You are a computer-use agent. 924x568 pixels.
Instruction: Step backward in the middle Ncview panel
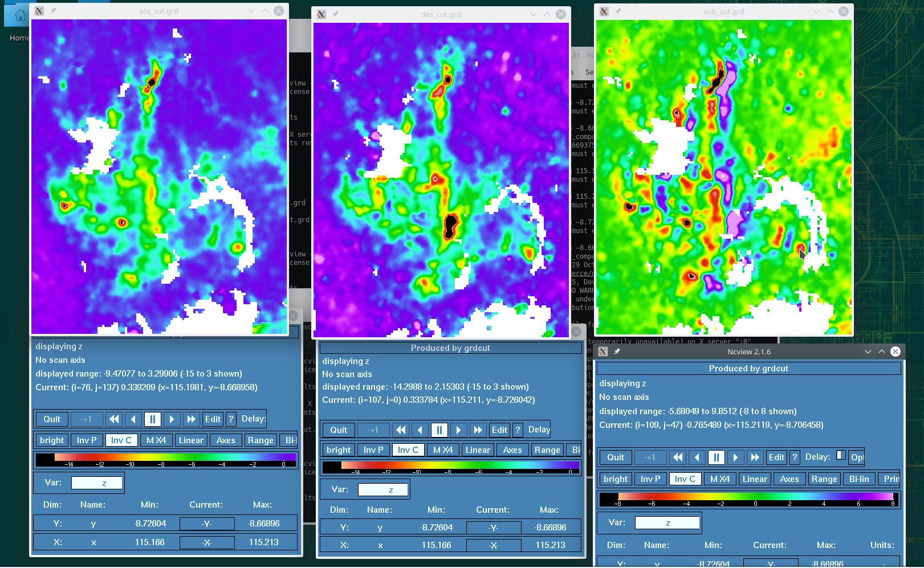click(x=420, y=430)
